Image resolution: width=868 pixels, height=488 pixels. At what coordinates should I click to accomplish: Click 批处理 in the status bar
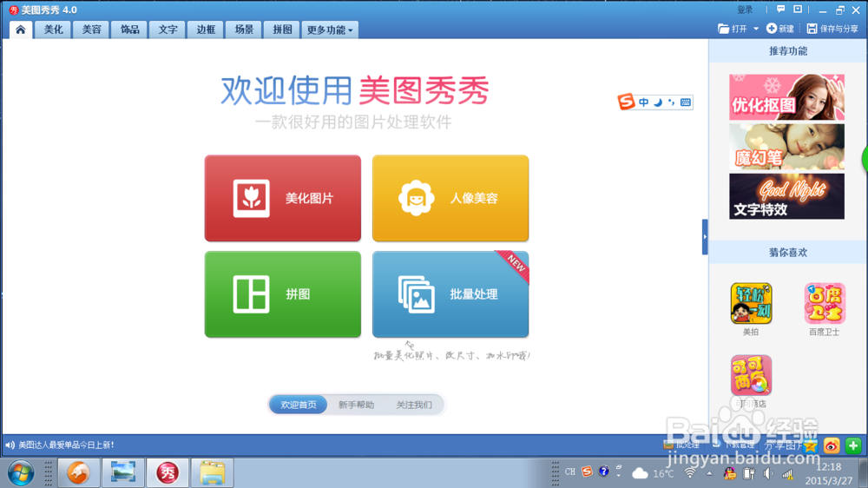[x=682, y=445]
